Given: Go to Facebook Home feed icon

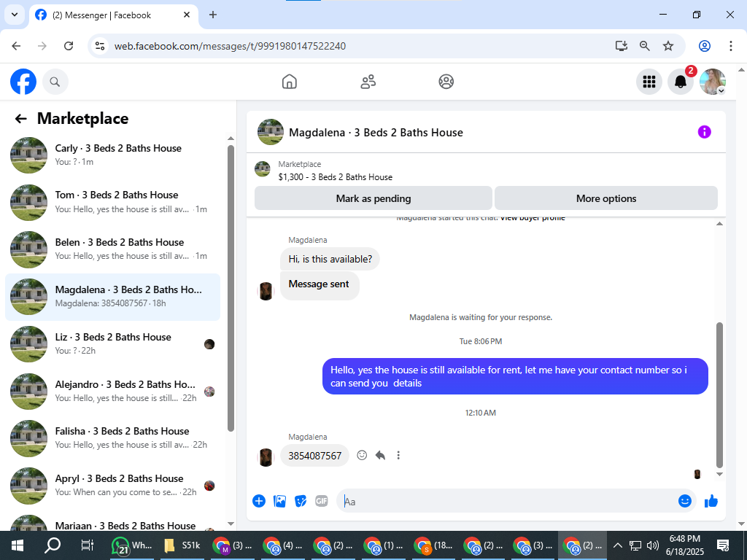Looking at the screenshot, I should [289, 82].
